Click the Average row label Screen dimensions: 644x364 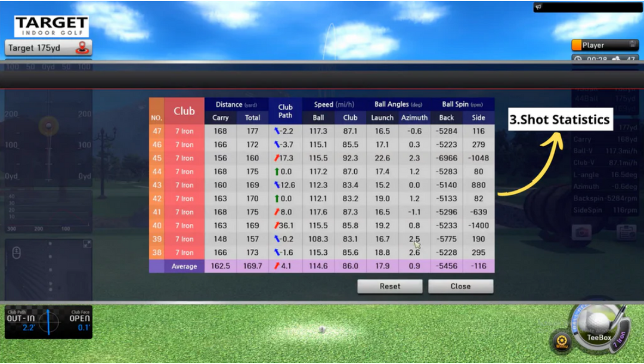(184, 266)
